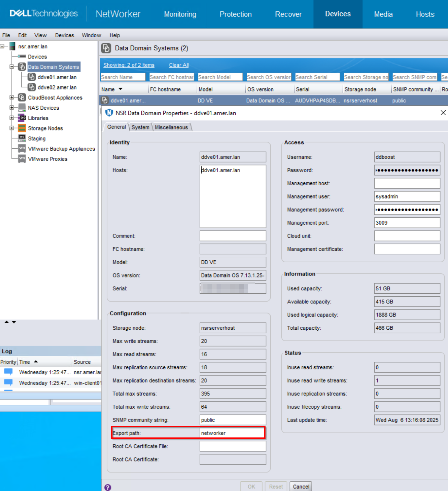
Task: Click the Data Domain Systems header icon
Action: pyautogui.click(x=105, y=48)
